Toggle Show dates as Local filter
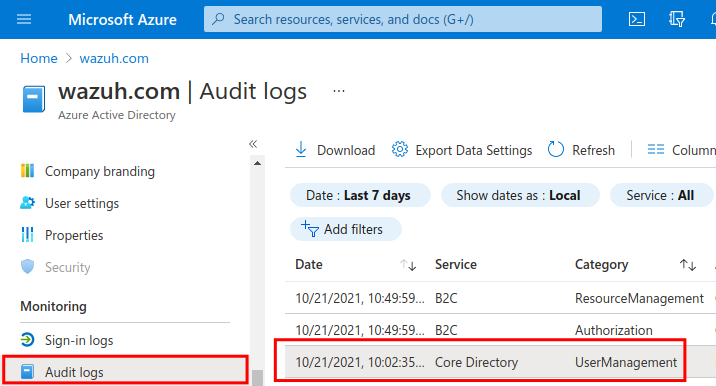Viewport: 716px width, 386px height. pos(520,195)
